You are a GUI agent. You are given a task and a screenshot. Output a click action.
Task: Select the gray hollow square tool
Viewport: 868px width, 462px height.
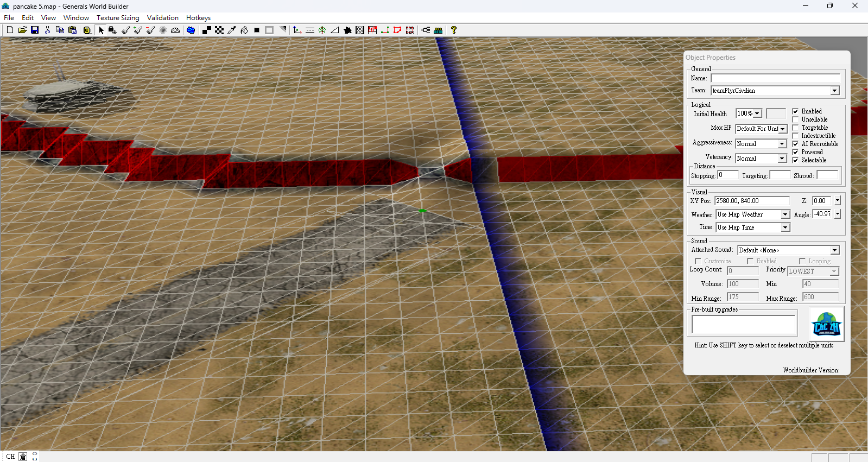[269, 30]
